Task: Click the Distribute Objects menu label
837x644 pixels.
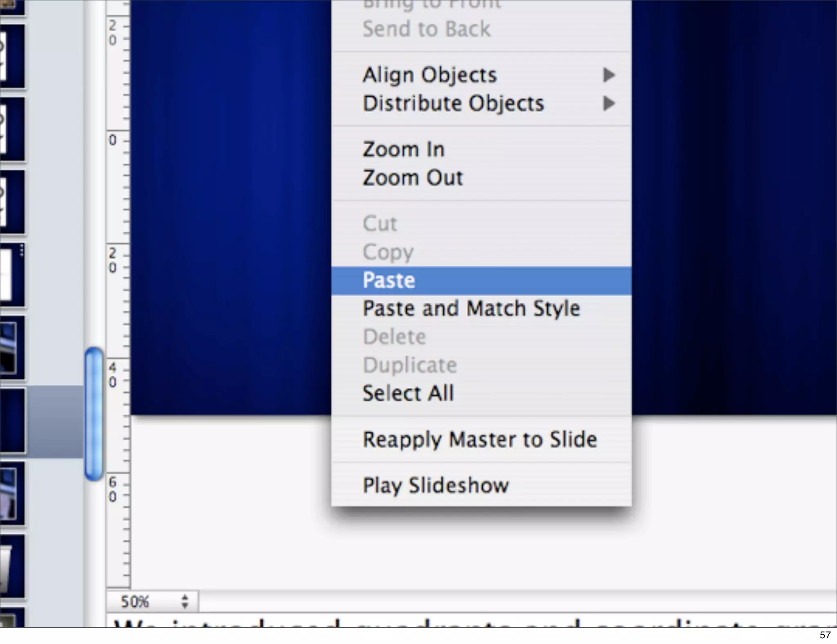Action: 453,104
